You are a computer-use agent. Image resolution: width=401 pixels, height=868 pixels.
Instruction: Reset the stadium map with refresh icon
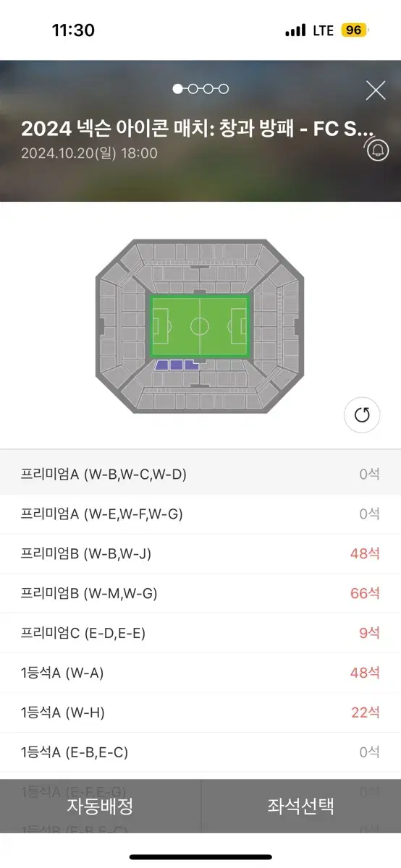[362, 415]
